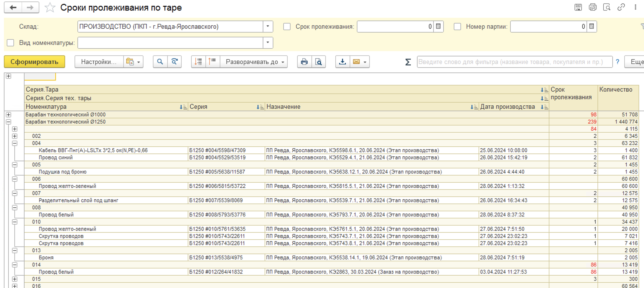Open the Разворачивать до dropdown

coord(254,62)
